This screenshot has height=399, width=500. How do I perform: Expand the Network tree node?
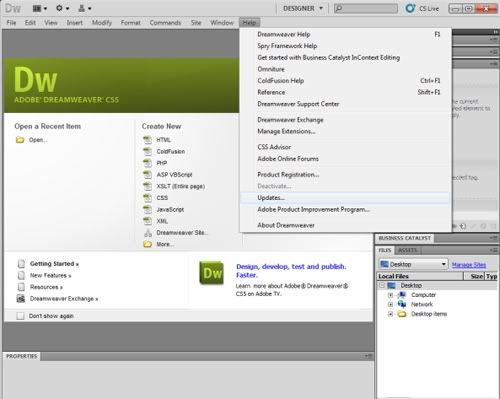pyautogui.click(x=390, y=304)
